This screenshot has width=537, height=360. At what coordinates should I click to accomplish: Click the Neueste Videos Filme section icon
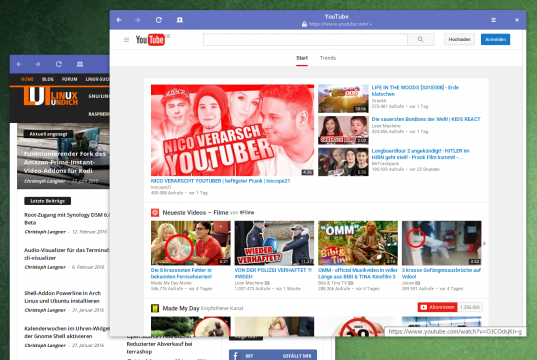tap(155, 213)
